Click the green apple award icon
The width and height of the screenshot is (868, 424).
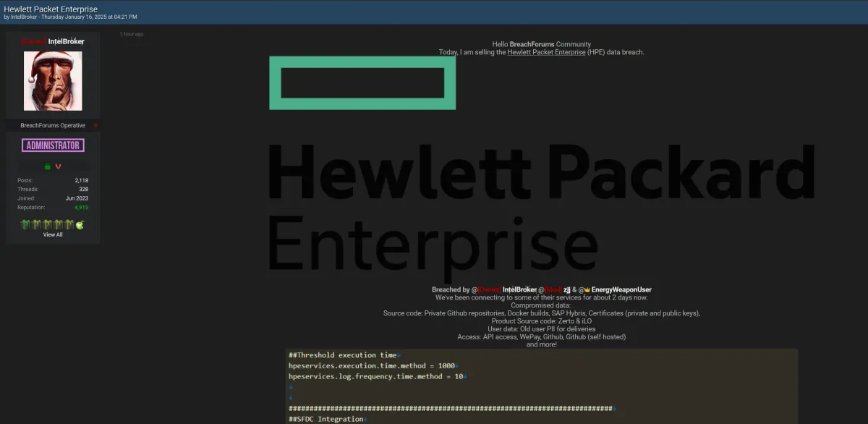(80, 225)
